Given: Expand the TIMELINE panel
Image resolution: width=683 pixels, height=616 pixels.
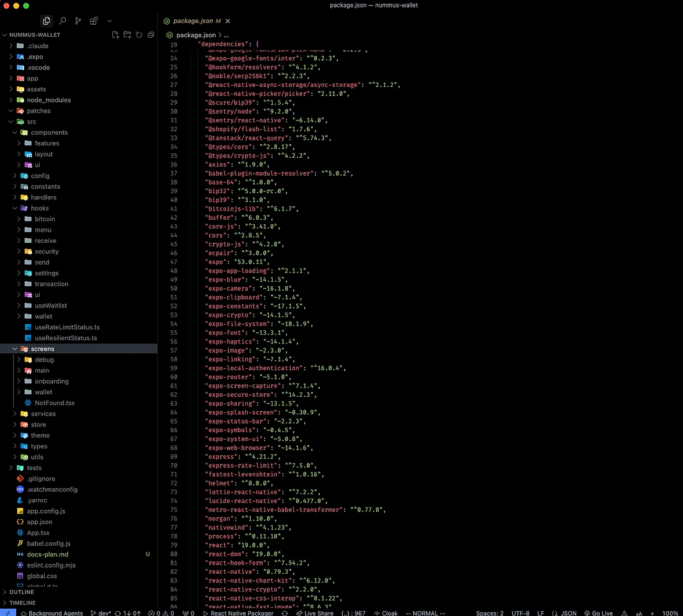Looking at the screenshot, I should coord(78,603).
